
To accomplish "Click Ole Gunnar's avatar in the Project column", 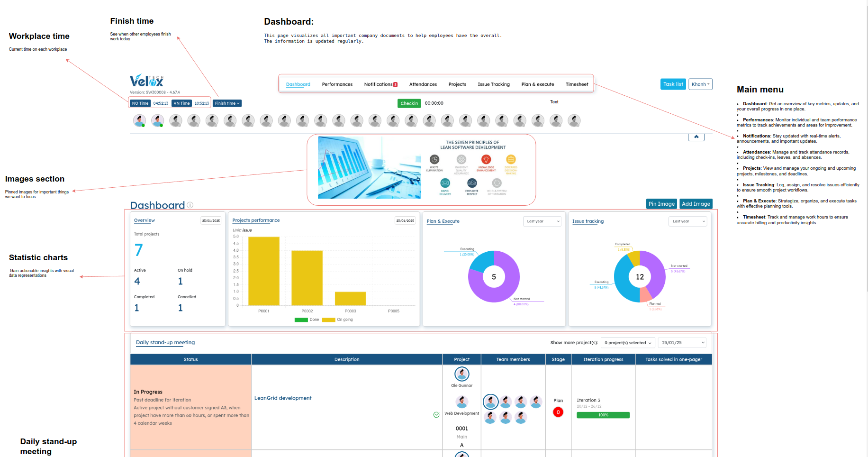I will point(461,374).
